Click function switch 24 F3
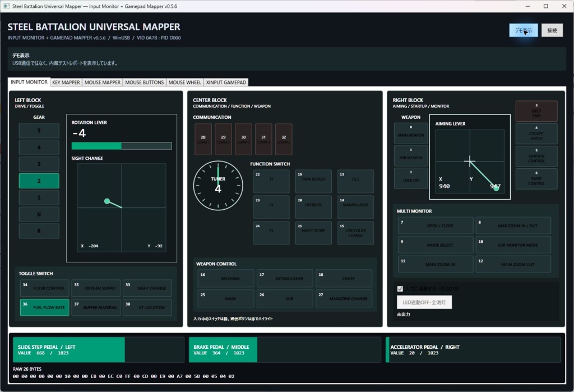The width and height of the screenshot is (574, 392). coord(271,233)
